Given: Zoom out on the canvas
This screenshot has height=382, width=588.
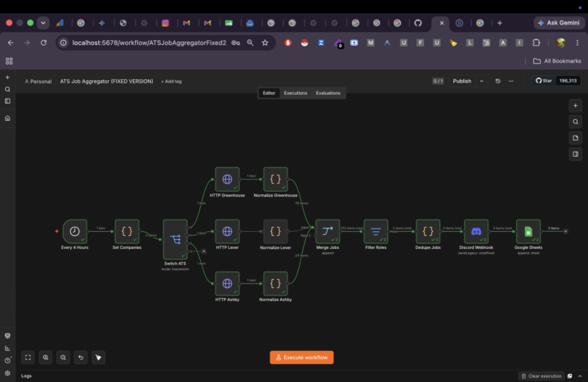Looking at the screenshot, I should [x=63, y=358].
